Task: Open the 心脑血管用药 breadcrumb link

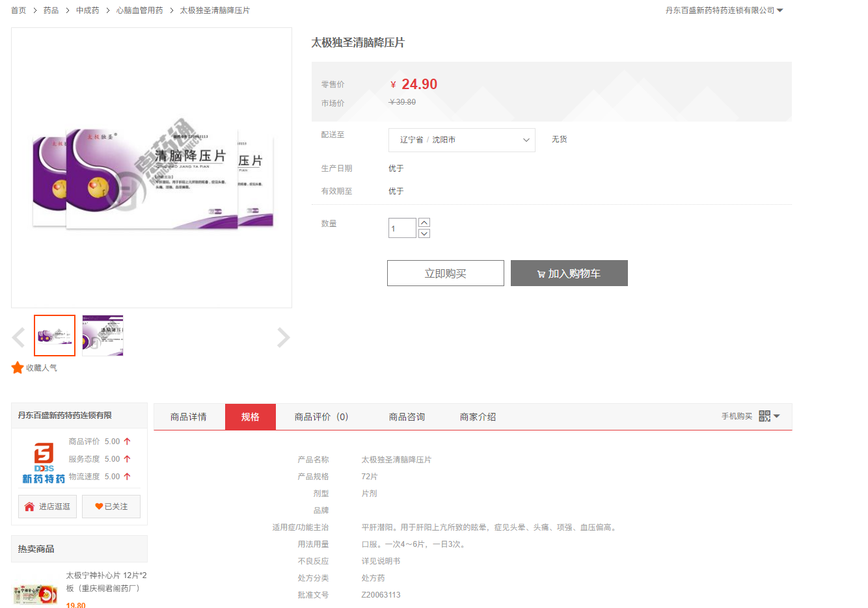Action: (x=140, y=10)
